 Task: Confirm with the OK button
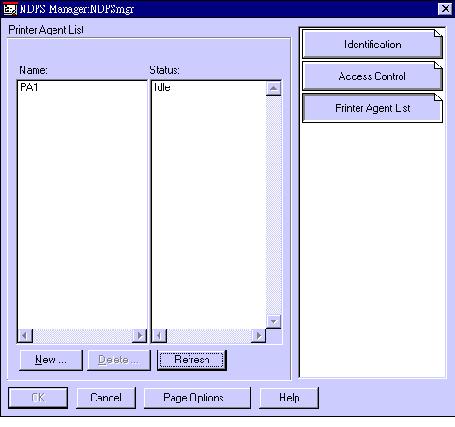(38, 397)
